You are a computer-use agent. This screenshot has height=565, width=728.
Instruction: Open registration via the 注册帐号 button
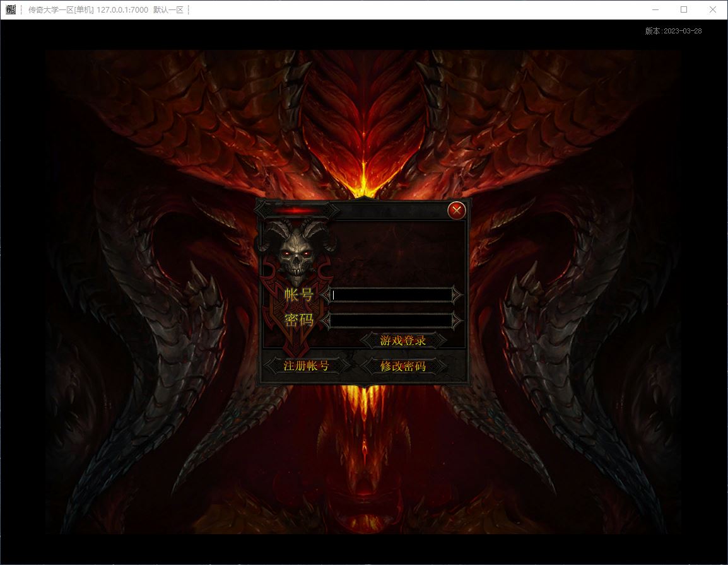(x=307, y=364)
